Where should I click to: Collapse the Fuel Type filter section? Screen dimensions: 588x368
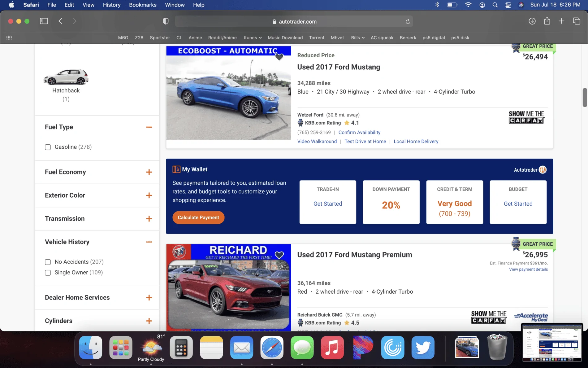149,127
